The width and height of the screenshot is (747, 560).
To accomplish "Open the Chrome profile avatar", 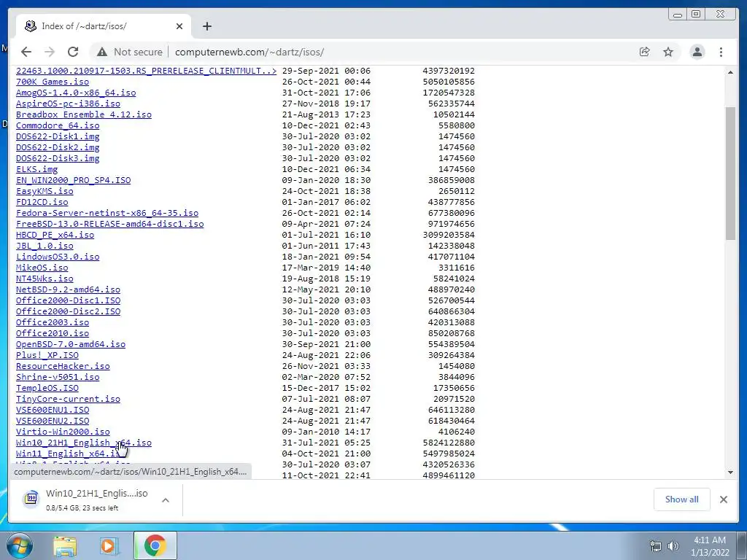I will point(697,52).
